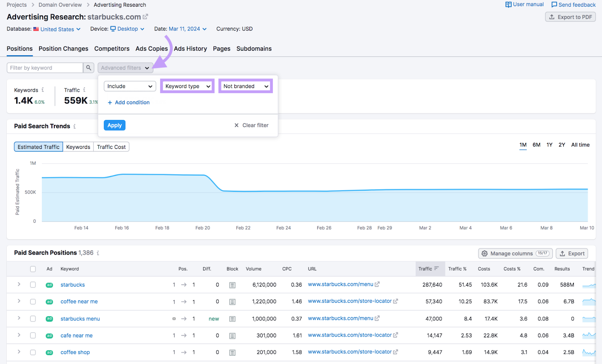Viewport: 602px width, 364px height.
Task: Click Add condition in the filter panel
Action: point(128,102)
